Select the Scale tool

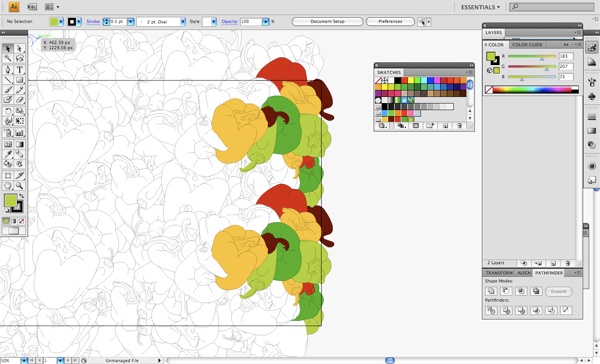[x=19, y=111]
